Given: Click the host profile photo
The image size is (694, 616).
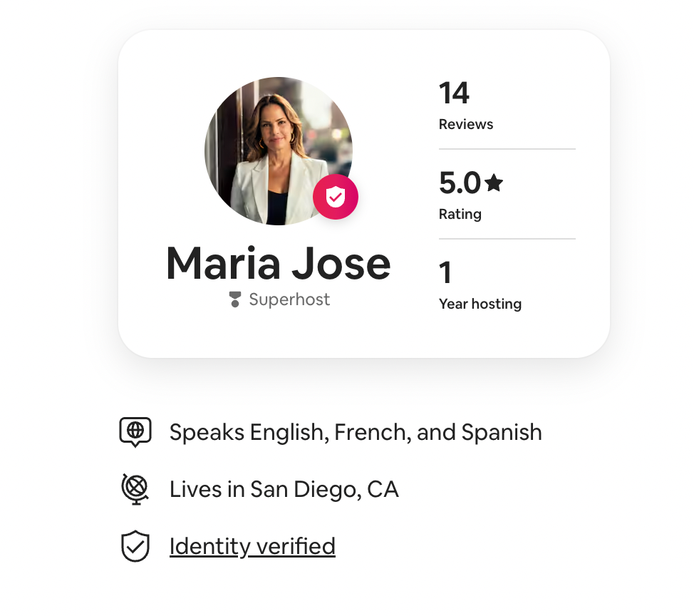Looking at the screenshot, I should pyautogui.click(x=279, y=151).
